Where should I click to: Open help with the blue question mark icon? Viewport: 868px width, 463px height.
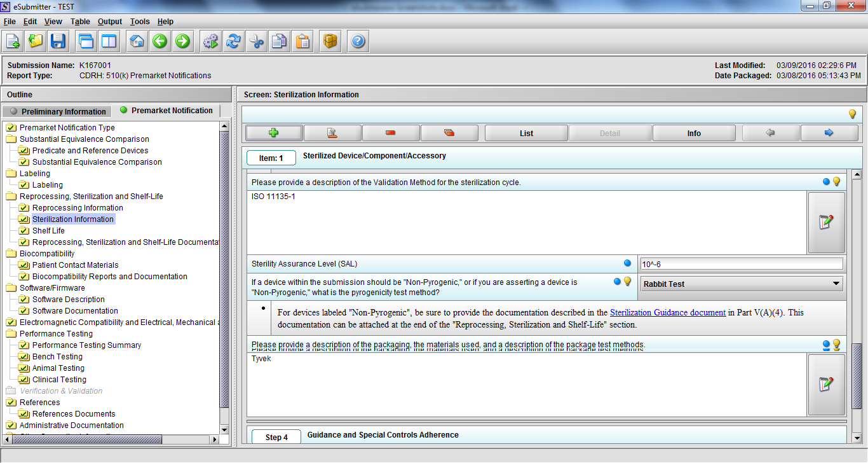click(358, 42)
